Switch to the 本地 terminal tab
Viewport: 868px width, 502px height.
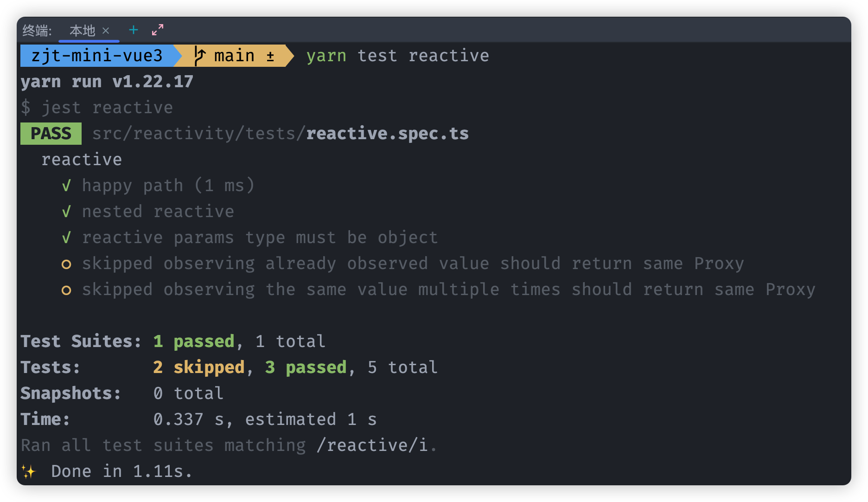click(82, 31)
